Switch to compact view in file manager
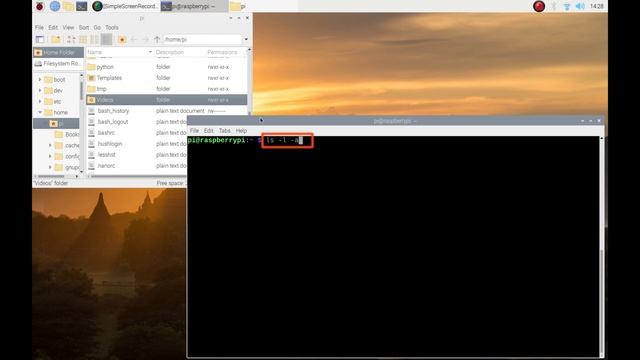The width and height of the screenshot is (640, 360). click(94, 39)
